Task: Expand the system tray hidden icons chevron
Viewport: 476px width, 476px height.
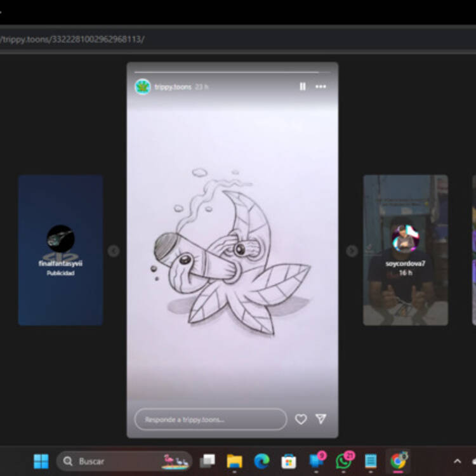Action: click(457, 461)
